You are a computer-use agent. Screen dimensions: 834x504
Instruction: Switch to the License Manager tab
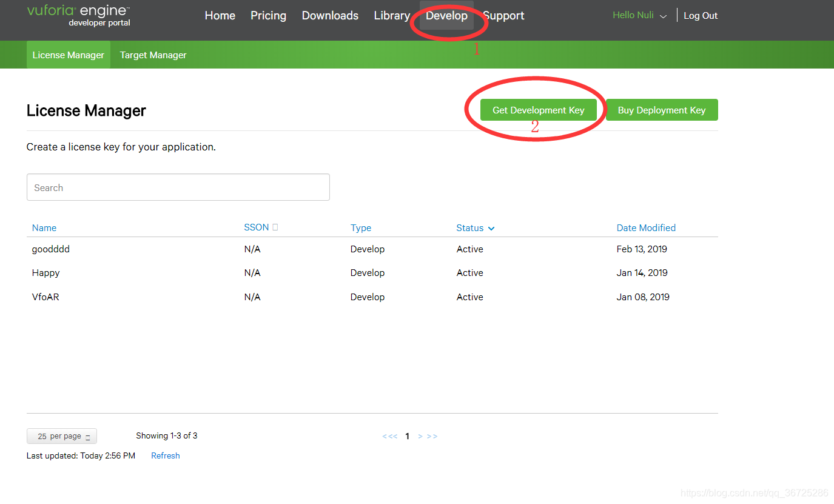tap(69, 55)
